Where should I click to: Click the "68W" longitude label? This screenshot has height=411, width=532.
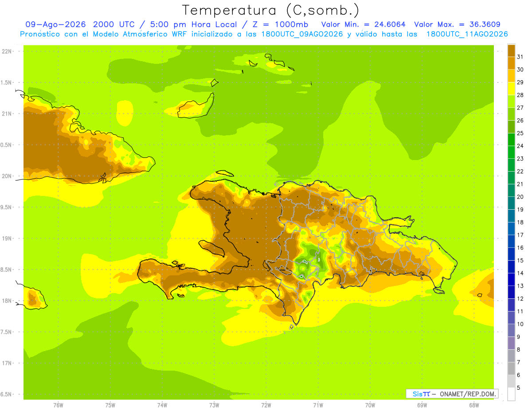point(473,405)
